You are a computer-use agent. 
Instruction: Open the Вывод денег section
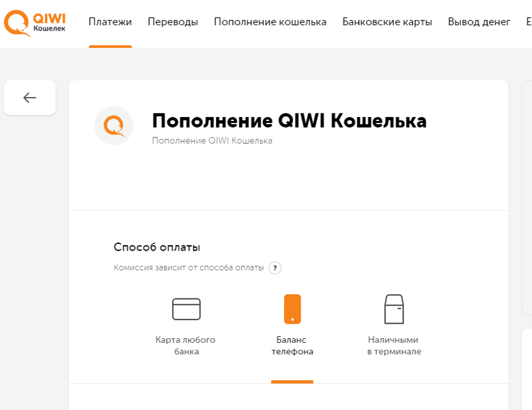(x=479, y=22)
